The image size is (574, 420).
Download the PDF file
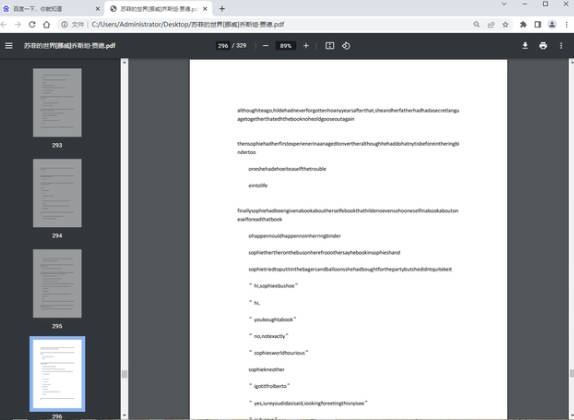coord(525,45)
